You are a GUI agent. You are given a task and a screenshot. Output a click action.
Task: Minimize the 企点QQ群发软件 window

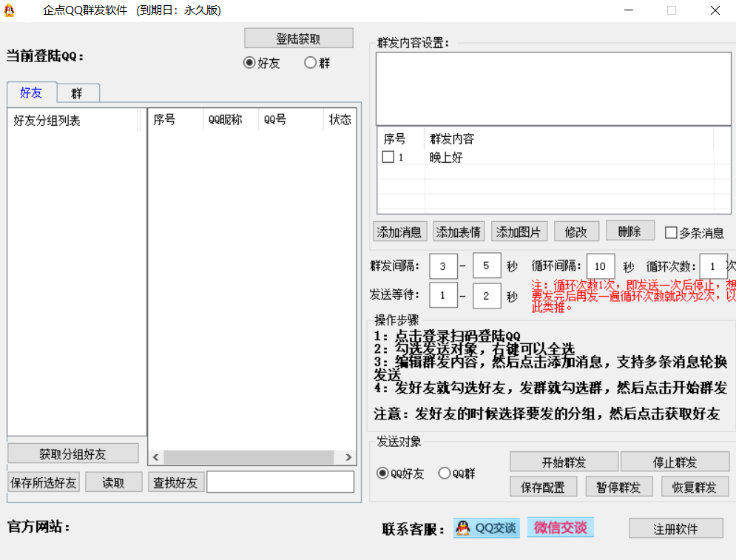[629, 10]
